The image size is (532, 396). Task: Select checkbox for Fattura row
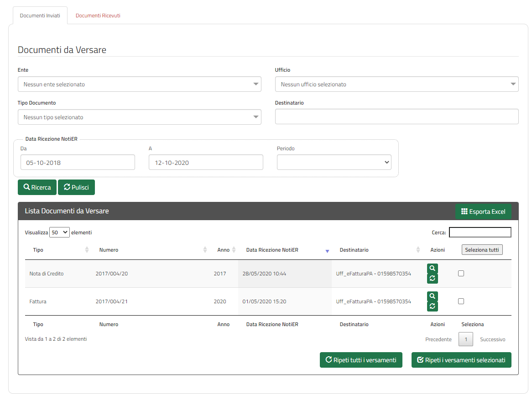click(x=461, y=301)
